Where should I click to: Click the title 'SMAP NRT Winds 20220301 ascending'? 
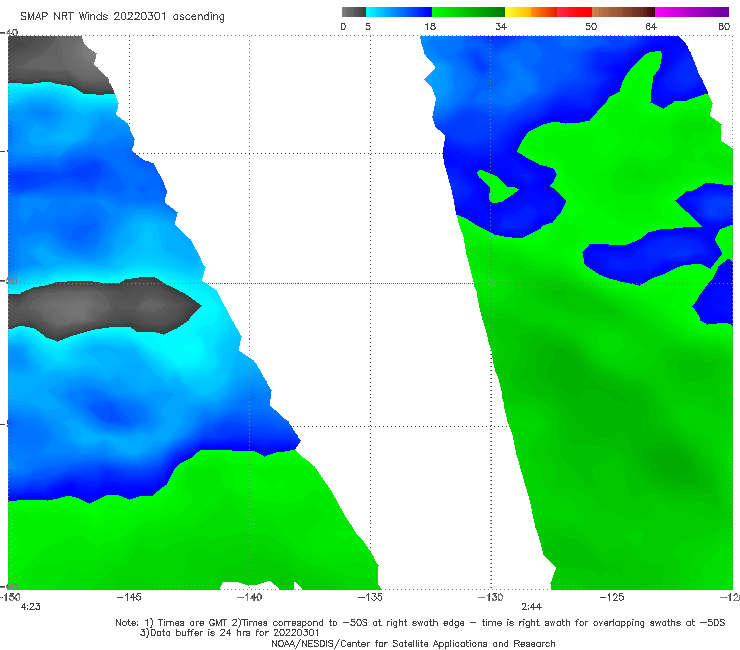pos(122,17)
